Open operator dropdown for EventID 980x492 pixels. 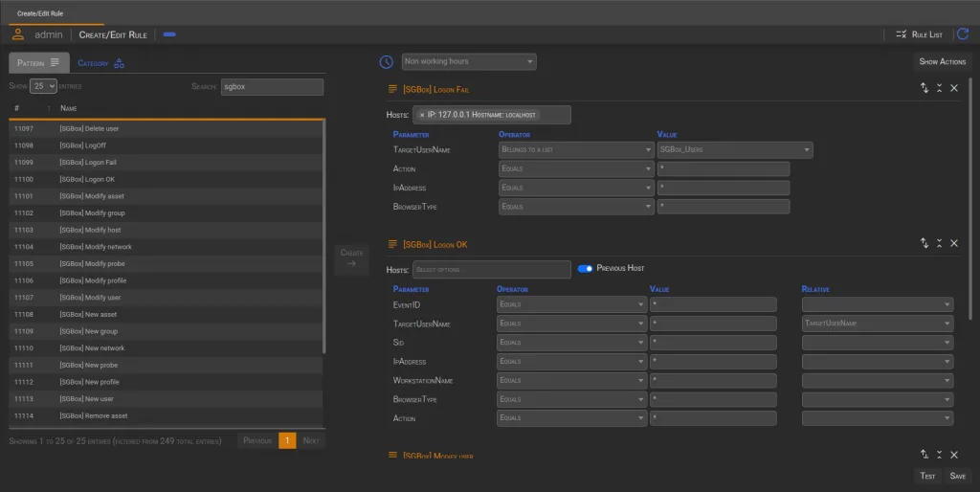572,304
